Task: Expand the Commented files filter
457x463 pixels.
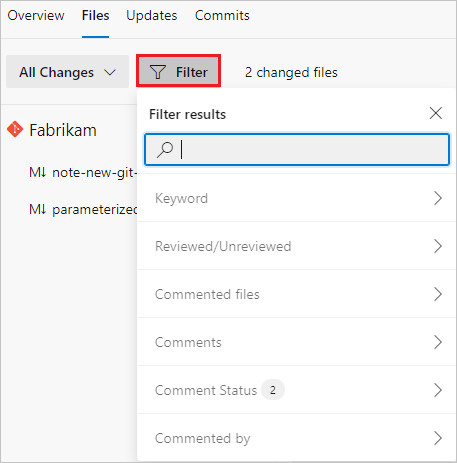Action: (296, 294)
